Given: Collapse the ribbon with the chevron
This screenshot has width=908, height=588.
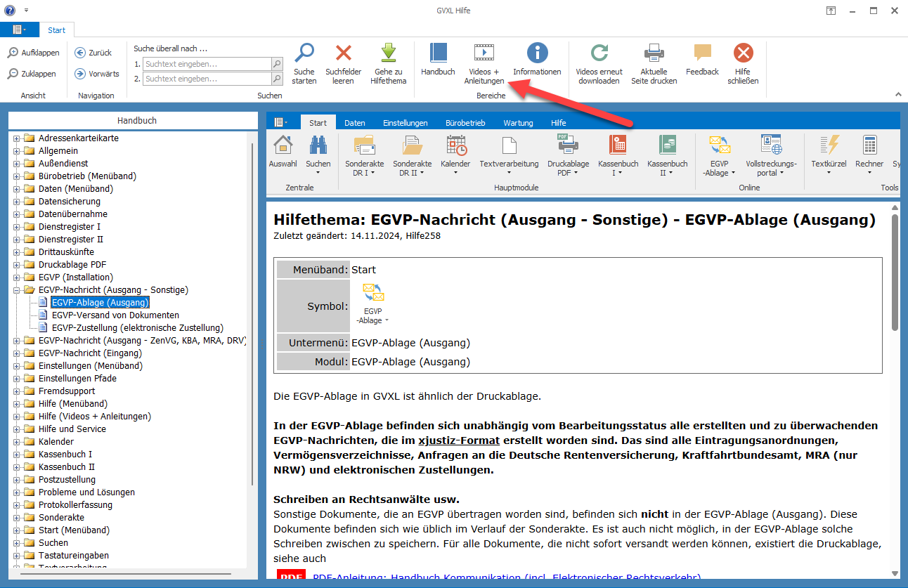Looking at the screenshot, I should click(x=897, y=94).
